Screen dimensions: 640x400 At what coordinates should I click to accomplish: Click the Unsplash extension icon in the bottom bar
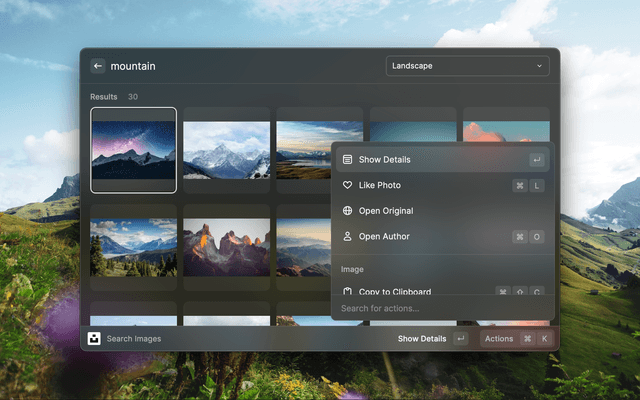coord(94,339)
